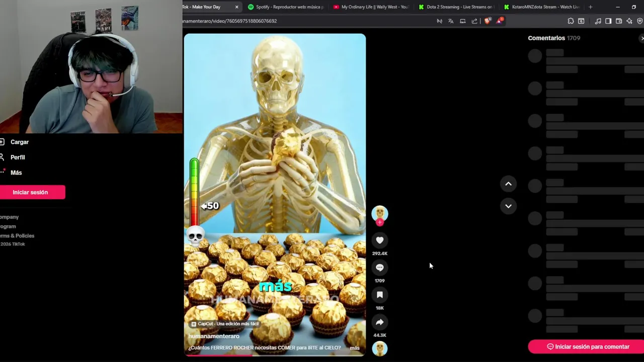Viewport: 644px width, 362px height.
Task: Click Iniciar sesión para comentar
Action: 587,347
